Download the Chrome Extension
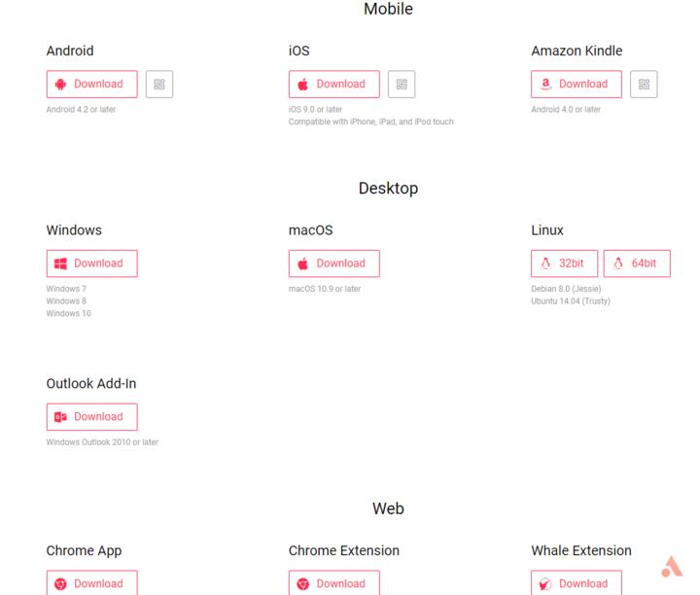Image resolution: width=700 pixels, height=595 pixels. (x=333, y=582)
